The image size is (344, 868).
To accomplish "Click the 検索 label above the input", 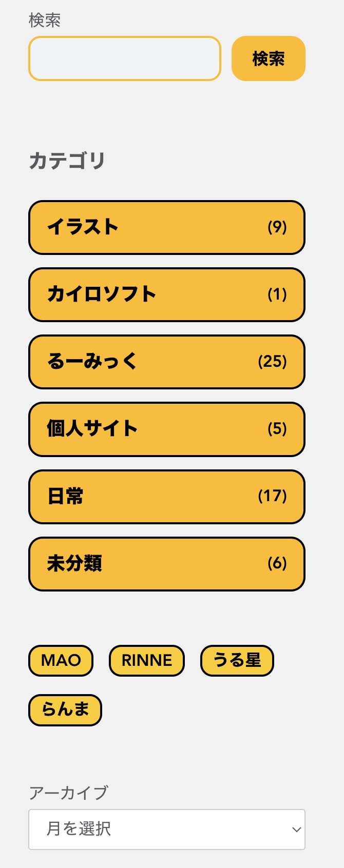I will coord(45,21).
